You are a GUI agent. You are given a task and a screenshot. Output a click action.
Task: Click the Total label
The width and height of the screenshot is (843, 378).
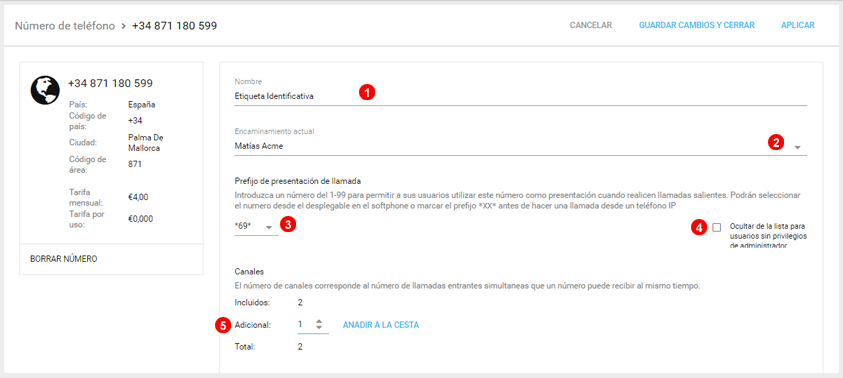coord(245,347)
